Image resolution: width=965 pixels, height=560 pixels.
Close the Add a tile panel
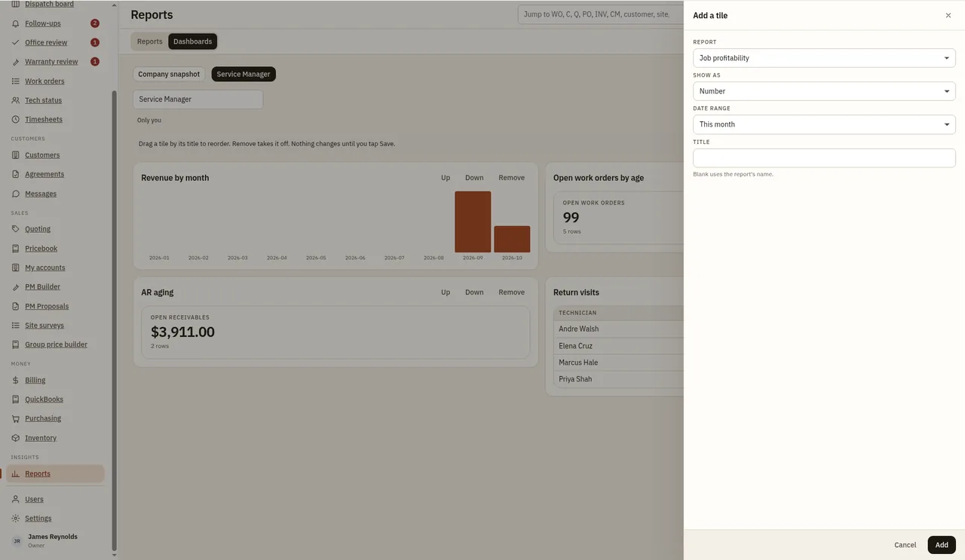948,15
